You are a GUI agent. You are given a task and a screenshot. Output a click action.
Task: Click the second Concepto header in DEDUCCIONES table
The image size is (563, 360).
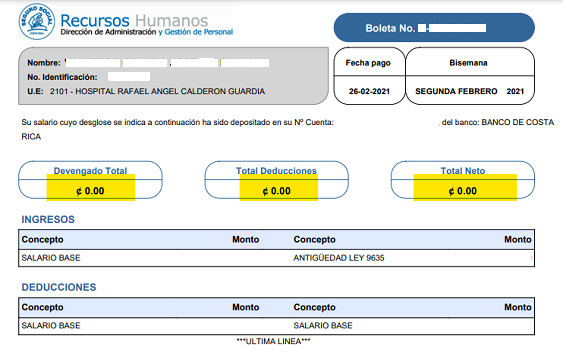click(315, 307)
